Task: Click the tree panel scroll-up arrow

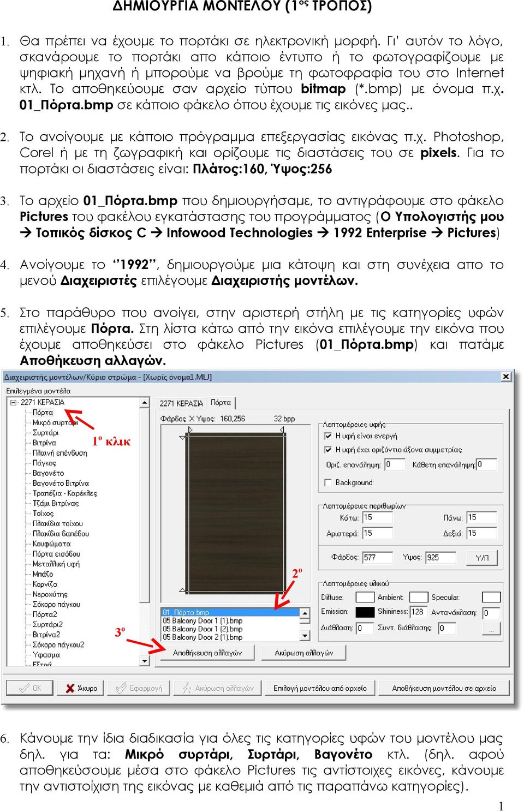Action: click(x=145, y=403)
